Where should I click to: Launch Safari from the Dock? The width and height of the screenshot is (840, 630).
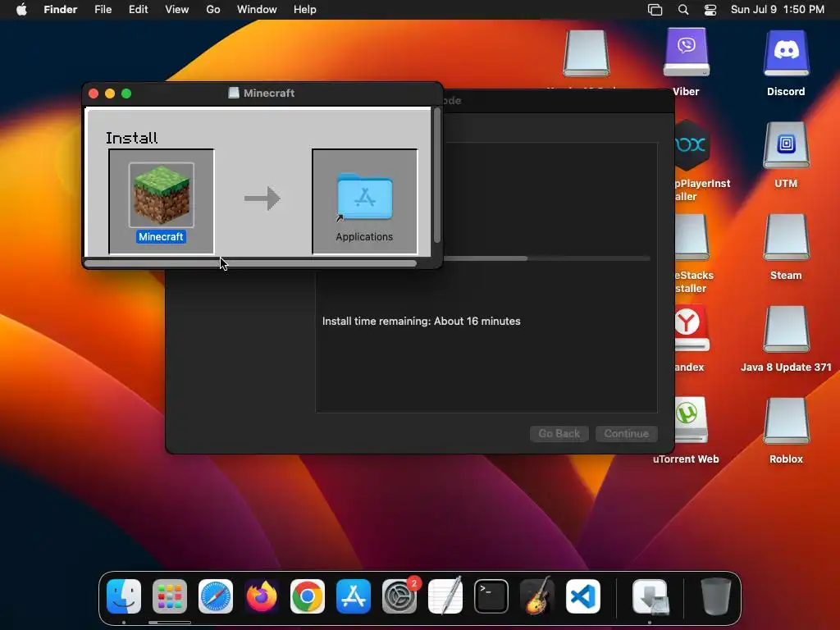216,596
